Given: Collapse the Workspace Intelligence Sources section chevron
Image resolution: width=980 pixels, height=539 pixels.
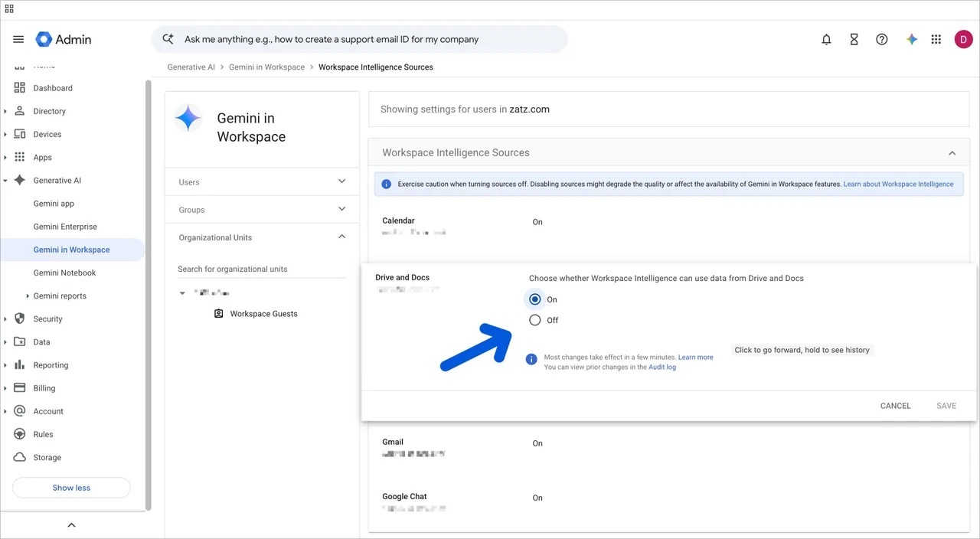Looking at the screenshot, I should [x=952, y=153].
